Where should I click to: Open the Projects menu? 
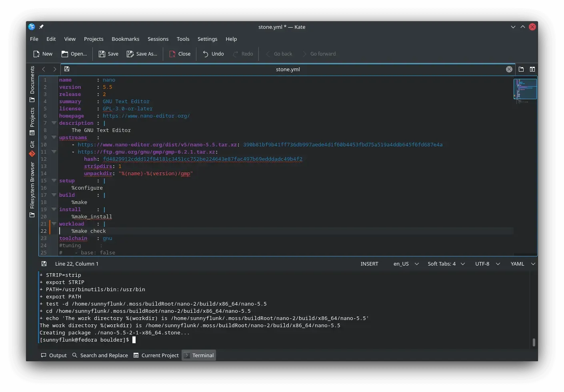(x=94, y=39)
